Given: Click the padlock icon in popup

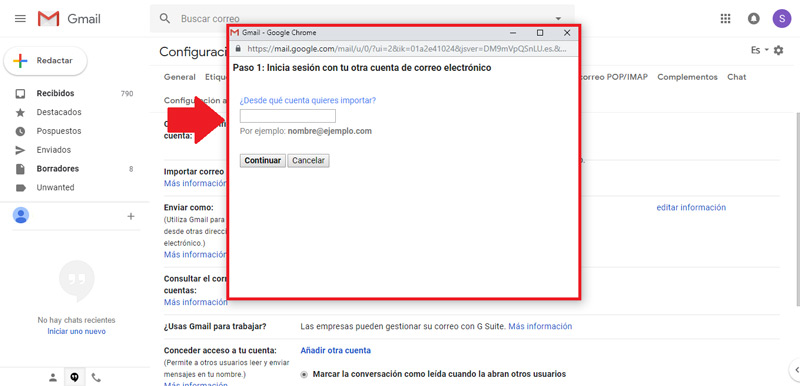Looking at the screenshot, I should [238, 49].
